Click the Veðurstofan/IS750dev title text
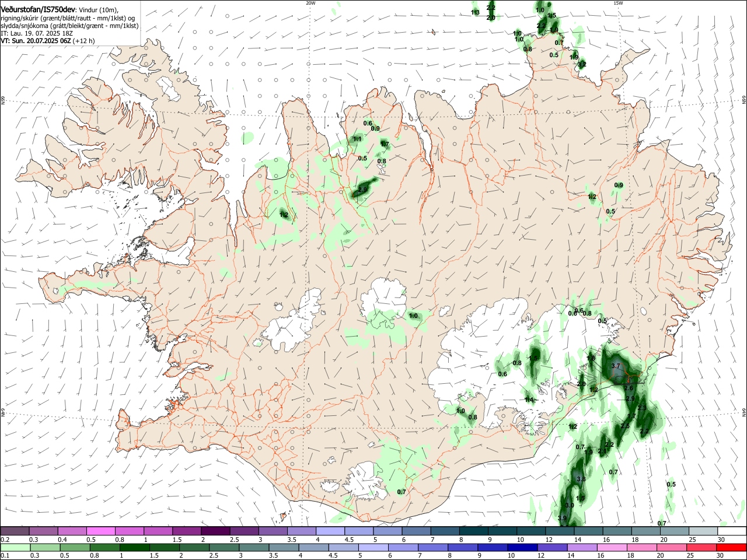The width and height of the screenshot is (747, 560). (39, 9)
